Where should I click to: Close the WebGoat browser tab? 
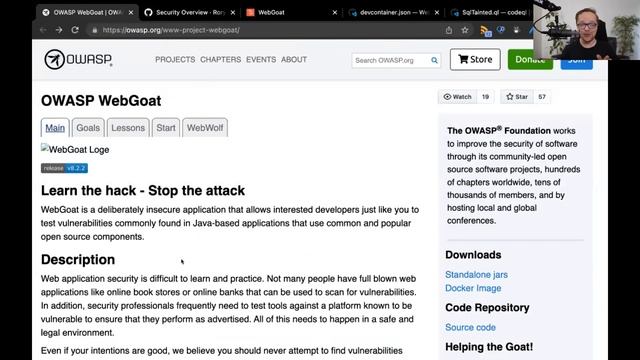click(335, 13)
